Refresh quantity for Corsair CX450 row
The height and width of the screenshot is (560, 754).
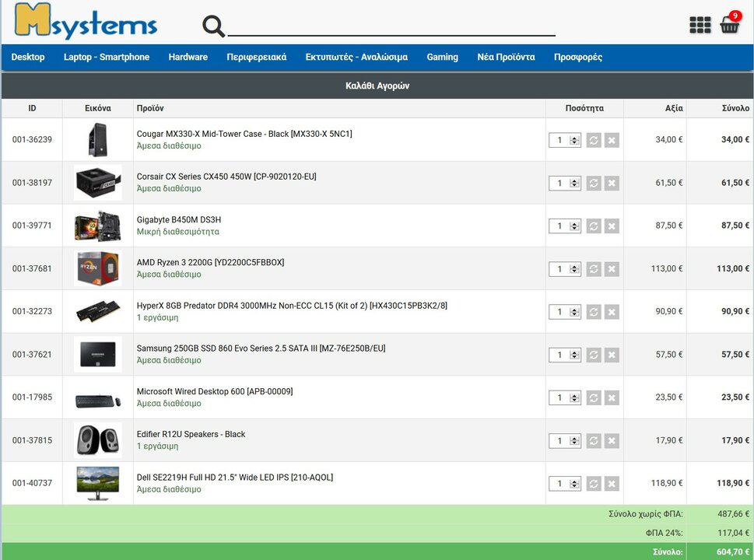(x=594, y=183)
